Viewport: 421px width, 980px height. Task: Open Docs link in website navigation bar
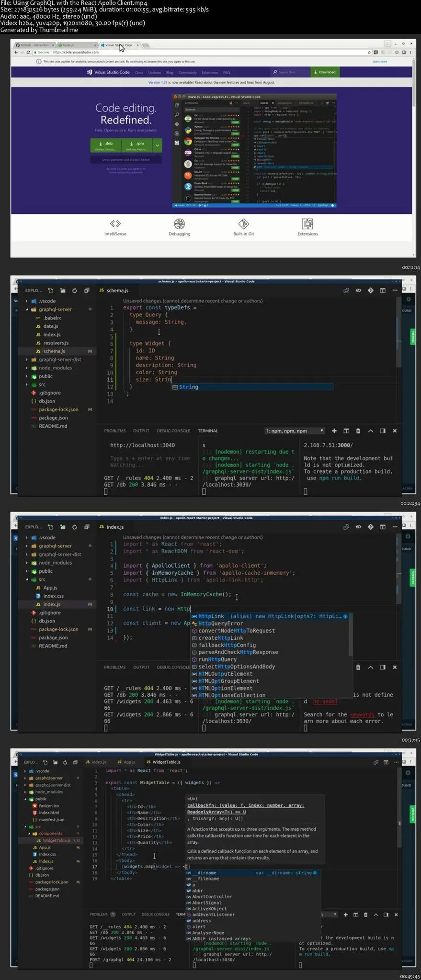pyautogui.click(x=139, y=73)
